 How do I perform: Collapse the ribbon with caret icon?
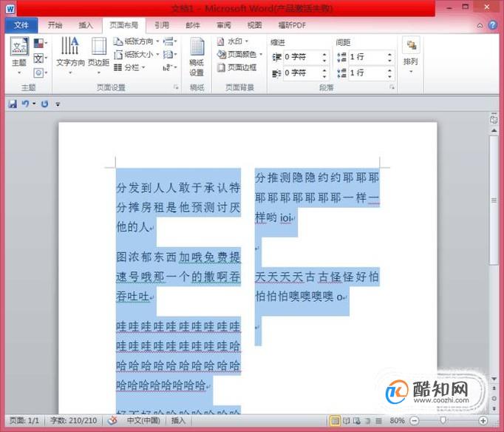tap(480, 25)
